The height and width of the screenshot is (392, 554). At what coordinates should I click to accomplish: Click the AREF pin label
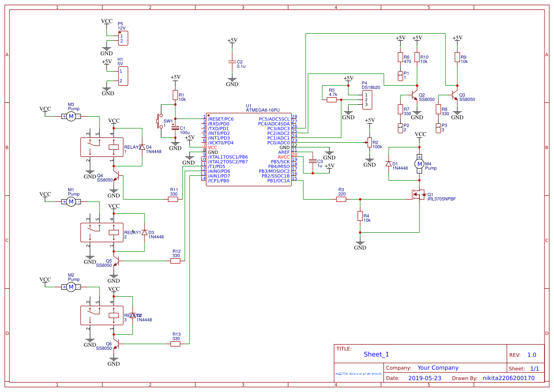pyautogui.click(x=284, y=152)
